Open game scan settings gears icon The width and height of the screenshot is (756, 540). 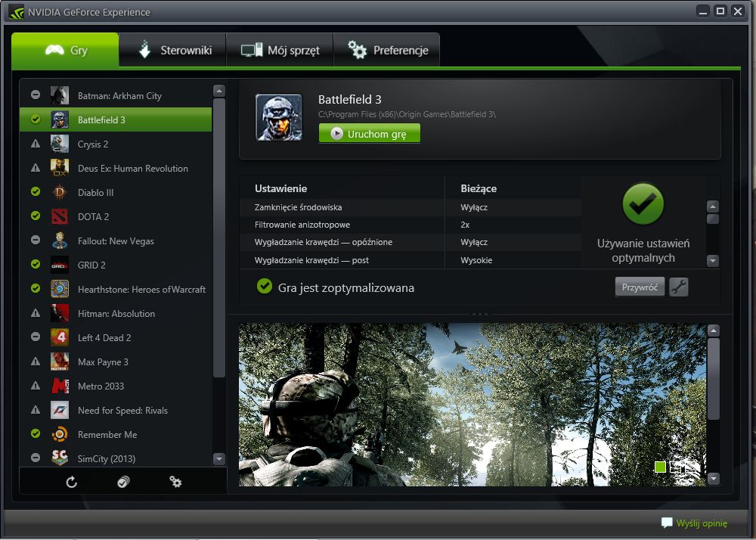click(x=175, y=482)
